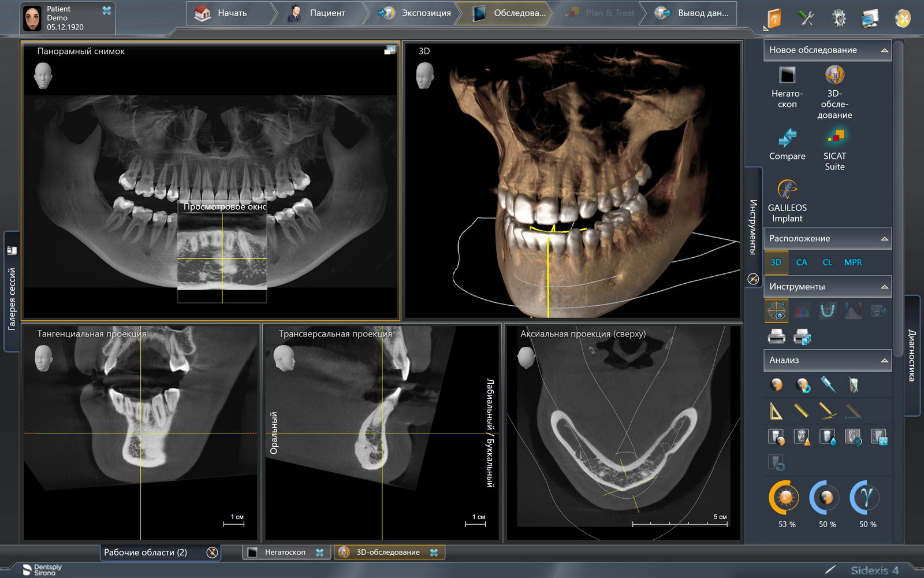The width and height of the screenshot is (924, 578).
Task: Open the Галерея сессий side panel
Action: tap(12, 292)
